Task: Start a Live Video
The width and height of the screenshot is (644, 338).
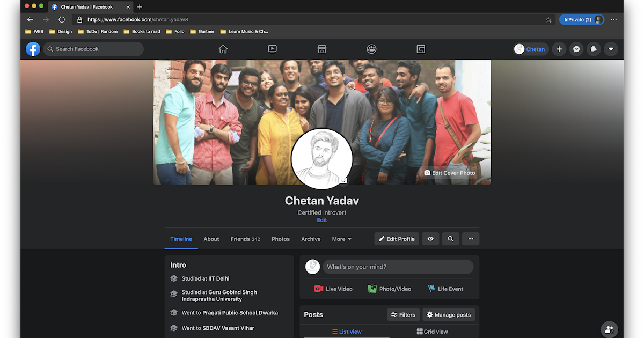Action: click(x=333, y=289)
